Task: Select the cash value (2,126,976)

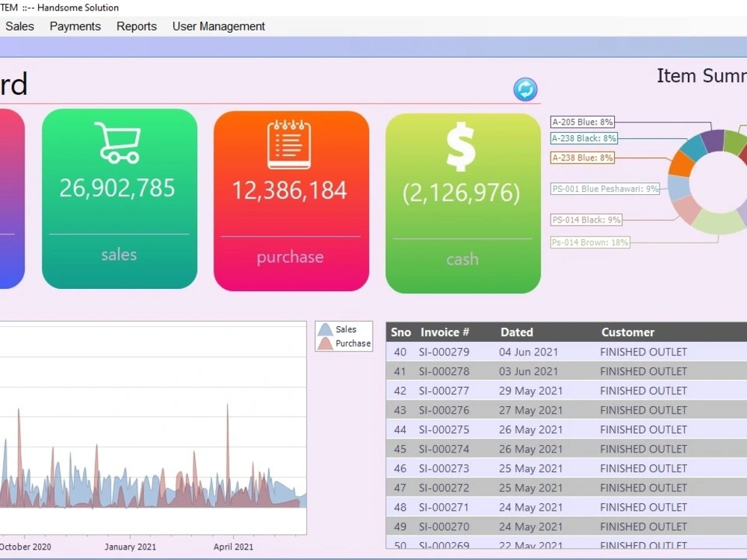Action: [461, 193]
